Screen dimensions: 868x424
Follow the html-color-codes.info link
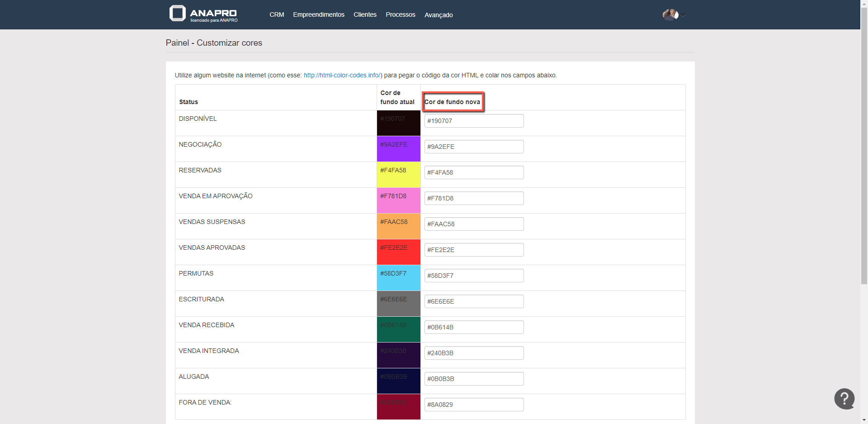tap(343, 75)
